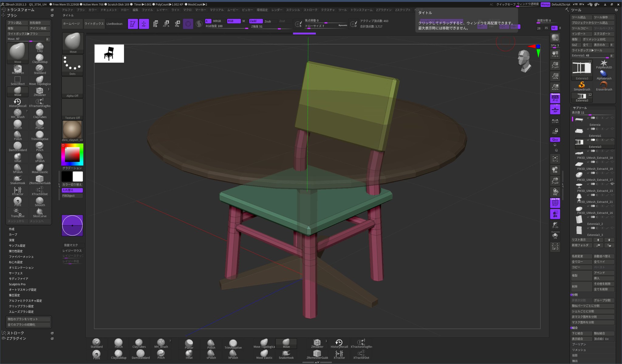Click the LiveBoolean button
The height and width of the screenshot is (364, 622).
pyautogui.click(x=114, y=24)
